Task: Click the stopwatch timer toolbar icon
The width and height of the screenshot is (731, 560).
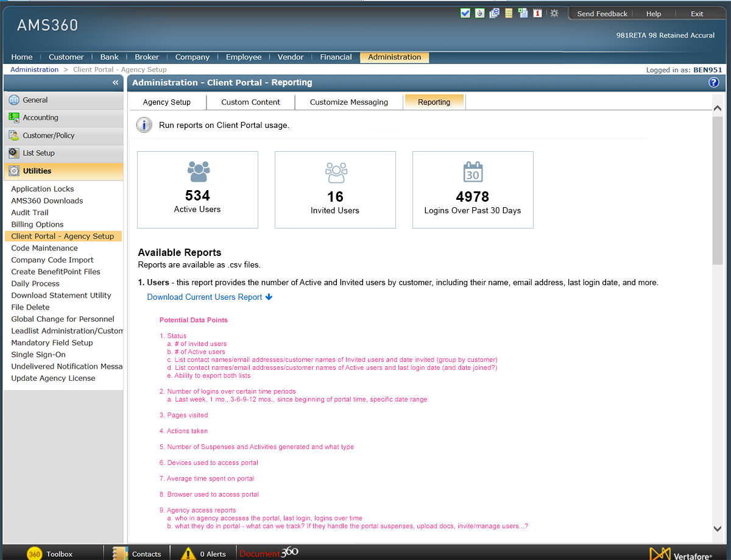Action: [480, 13]
